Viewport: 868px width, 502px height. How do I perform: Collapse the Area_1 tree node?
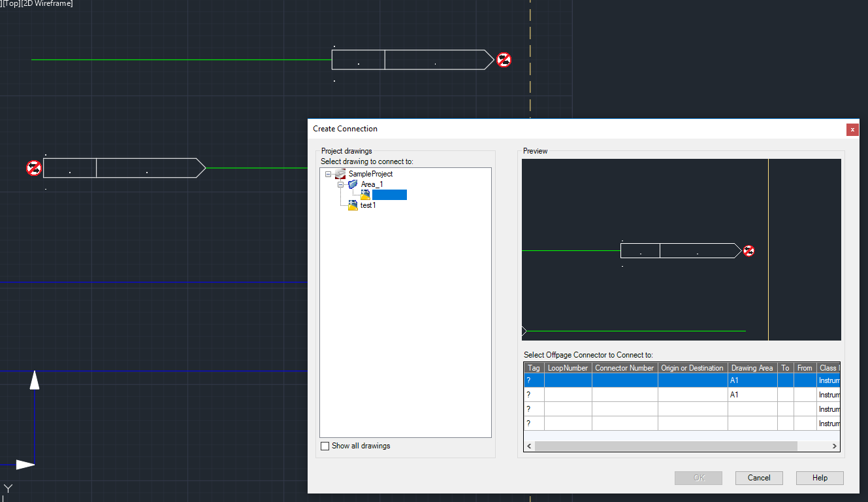click(x=340, y=184)
